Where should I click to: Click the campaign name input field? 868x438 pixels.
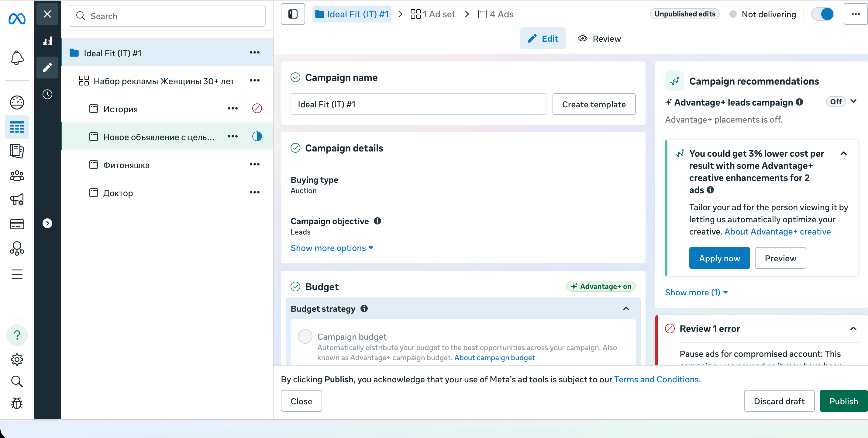click(x=418, y=105)
